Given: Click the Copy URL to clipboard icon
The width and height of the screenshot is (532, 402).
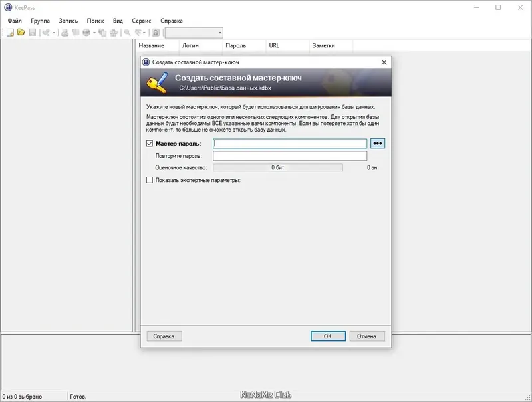Looking at the screenshot, I should pos(102,33).
